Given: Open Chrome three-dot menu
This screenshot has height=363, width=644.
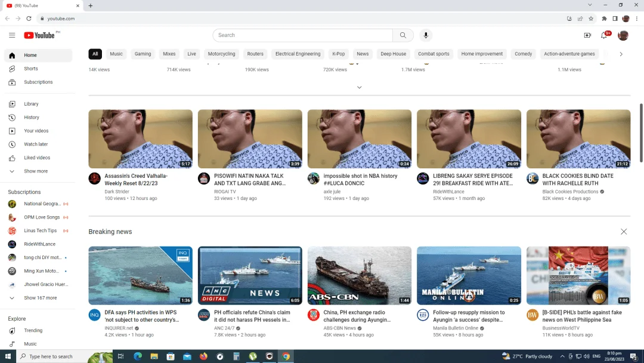Looking at the screenshot, I should point(637,19).
